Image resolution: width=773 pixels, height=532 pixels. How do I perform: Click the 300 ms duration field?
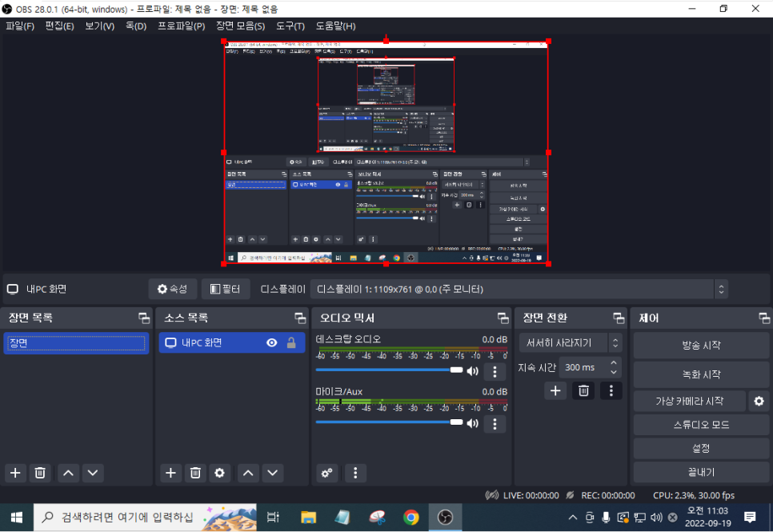583,367
